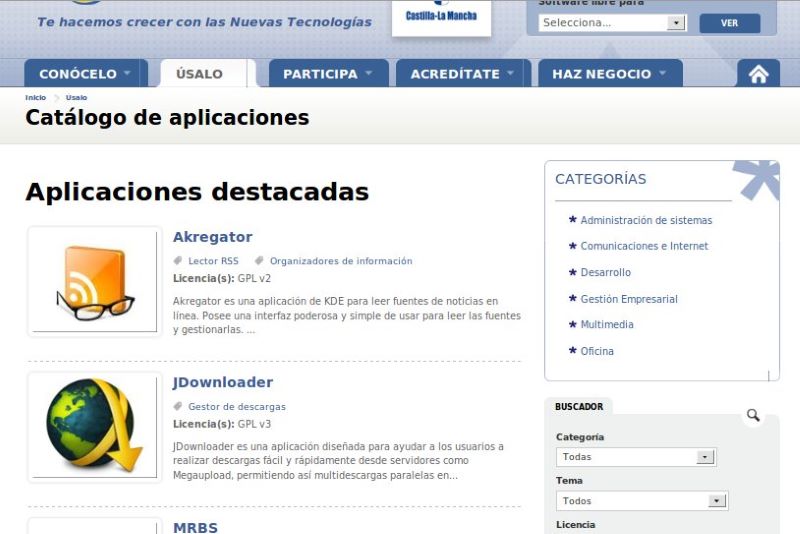This screenshot has width=800, height=534.
Task: Click the tag icon beside Lector RSS
Action: [178, 261]
